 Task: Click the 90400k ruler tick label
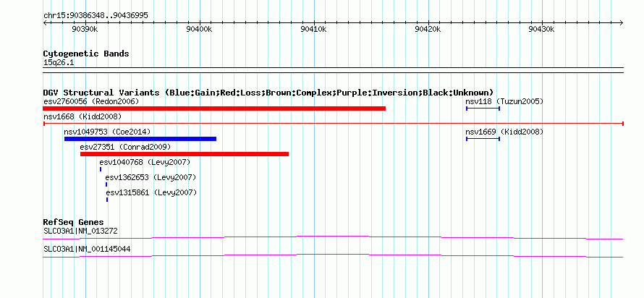click(x=199, y=29)
